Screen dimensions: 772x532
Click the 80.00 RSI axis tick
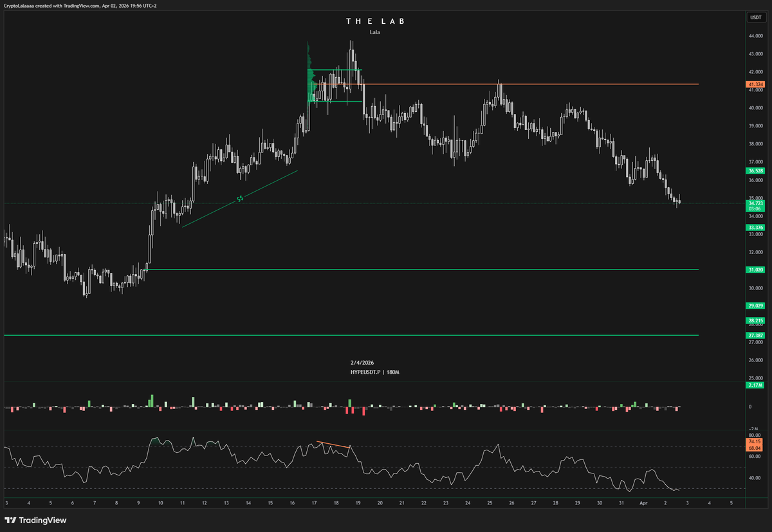pos(755,436)
